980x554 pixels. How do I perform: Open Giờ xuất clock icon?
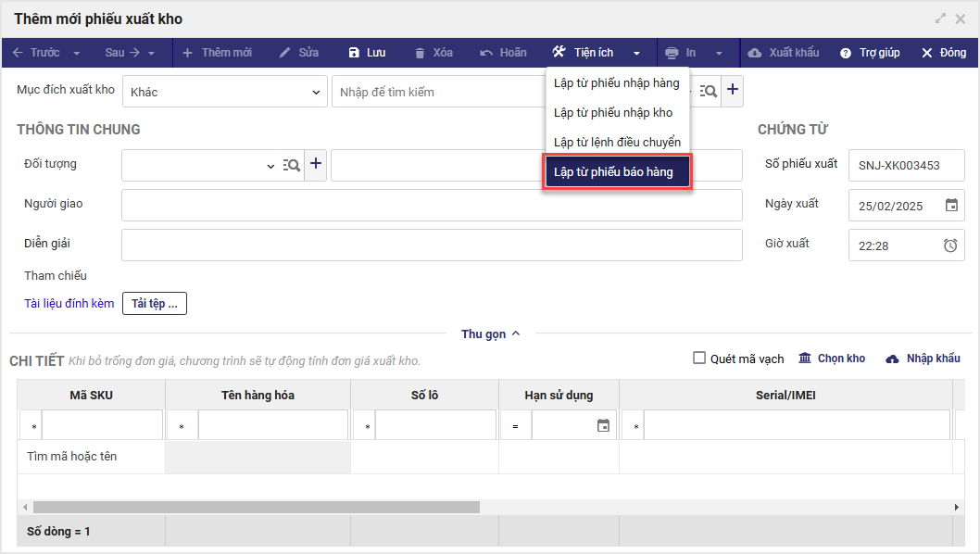pos(950,246)
